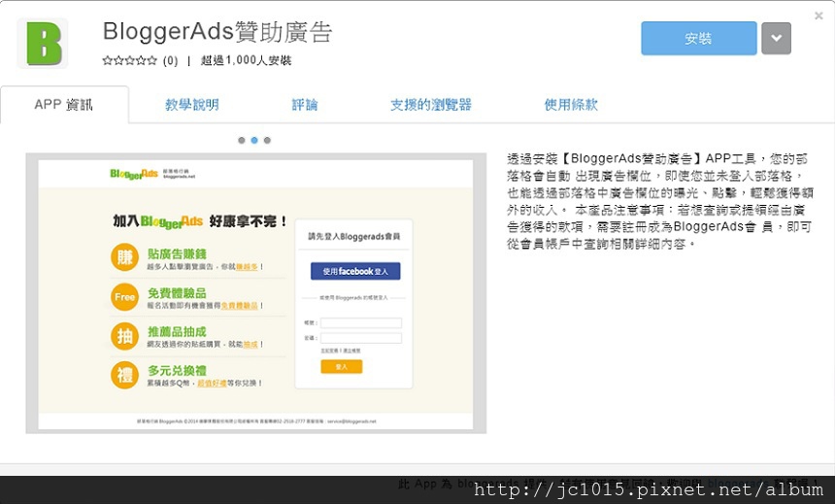Open the 支援的瀏覽器 tab

431,105
